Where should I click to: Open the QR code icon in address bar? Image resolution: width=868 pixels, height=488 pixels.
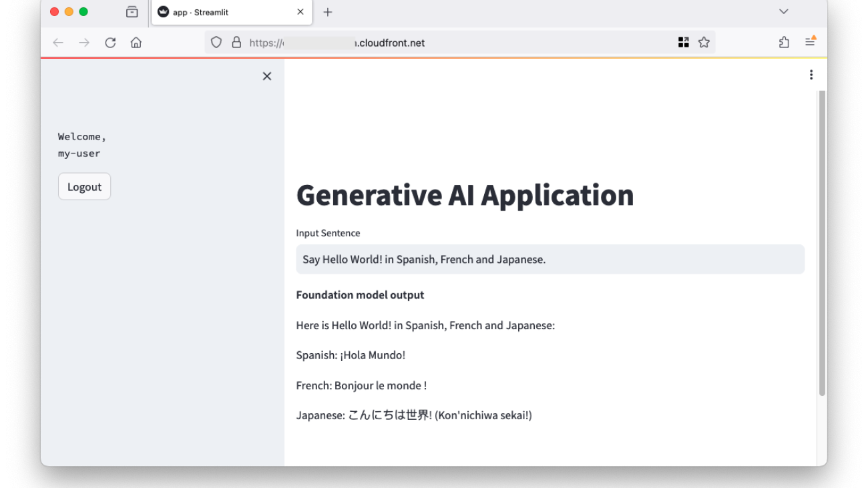pos(683,43)
